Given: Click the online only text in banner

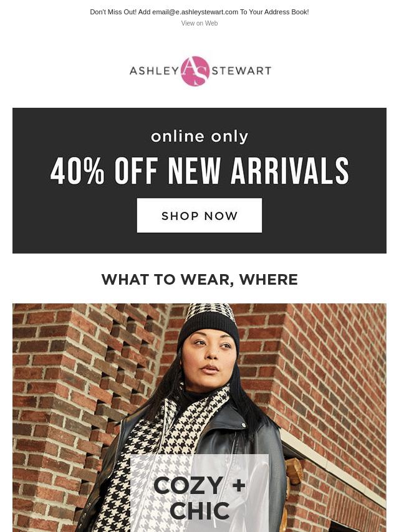Looking at the screenshot, I should (199, 136).
